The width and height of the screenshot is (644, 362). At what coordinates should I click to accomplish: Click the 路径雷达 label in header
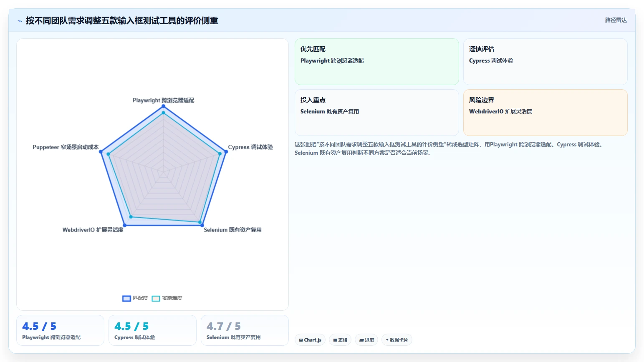[x=616, y=20]
